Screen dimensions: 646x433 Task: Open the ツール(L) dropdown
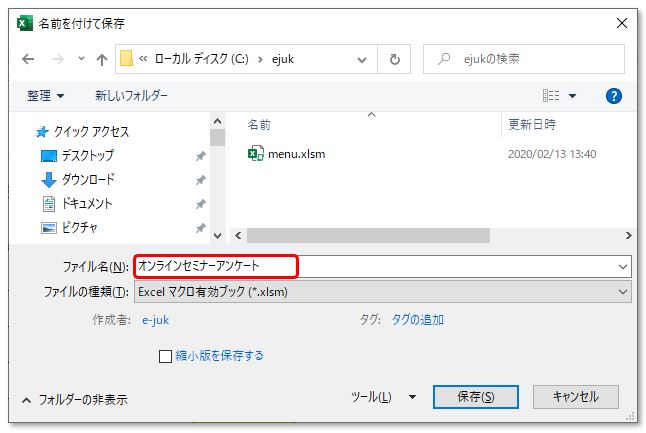pyautogui.click(x=384, y=397)
